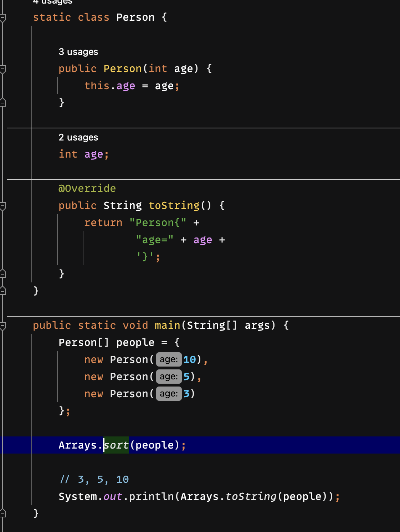The width and height of the screenshot is (400, 532).
Task: Collapse the main method fold marker
Action: tap(3, 326)
